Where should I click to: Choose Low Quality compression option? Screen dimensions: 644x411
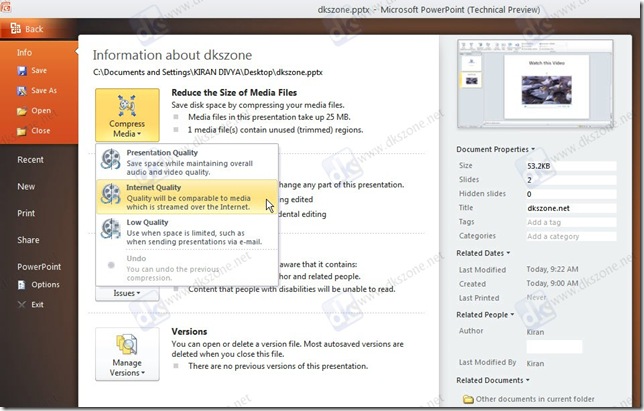[187, 232]
